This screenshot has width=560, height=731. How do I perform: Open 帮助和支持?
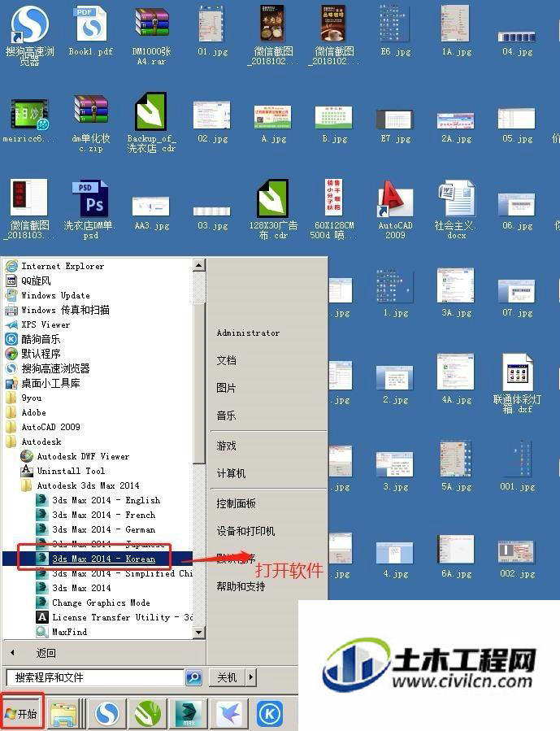[x=241, y=586]
